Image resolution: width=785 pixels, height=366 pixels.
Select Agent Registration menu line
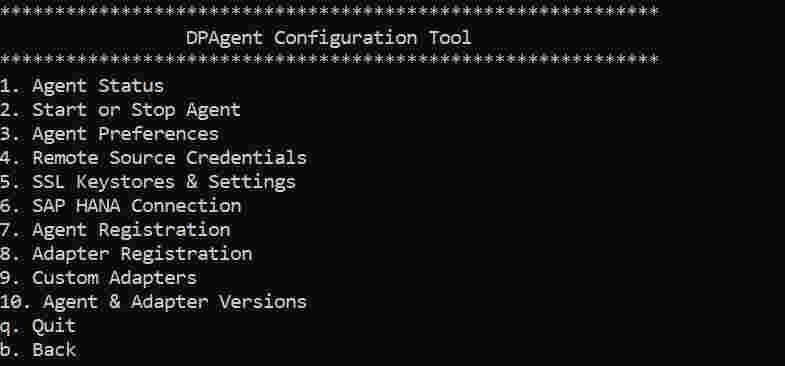pos(115,230)
